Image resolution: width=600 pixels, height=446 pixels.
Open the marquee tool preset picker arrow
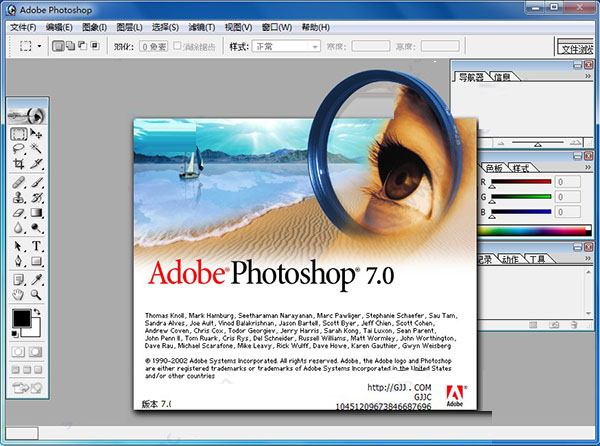coord(39,46)
